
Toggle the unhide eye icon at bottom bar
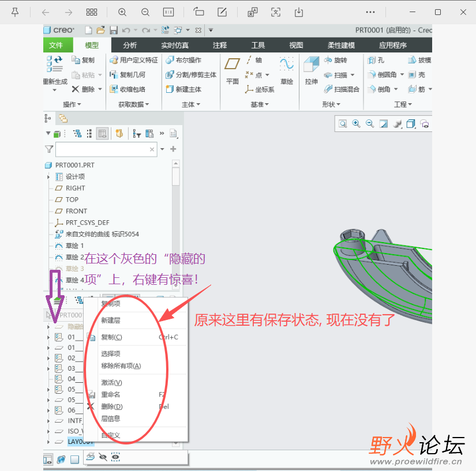115,457
